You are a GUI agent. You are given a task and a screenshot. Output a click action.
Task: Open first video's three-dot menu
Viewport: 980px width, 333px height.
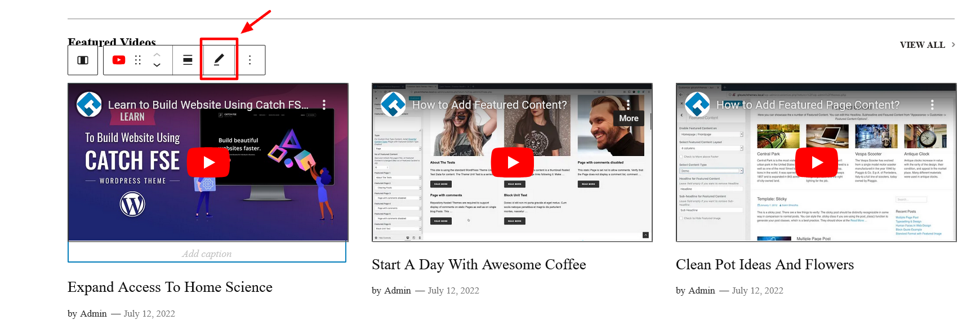pos(324,105)
